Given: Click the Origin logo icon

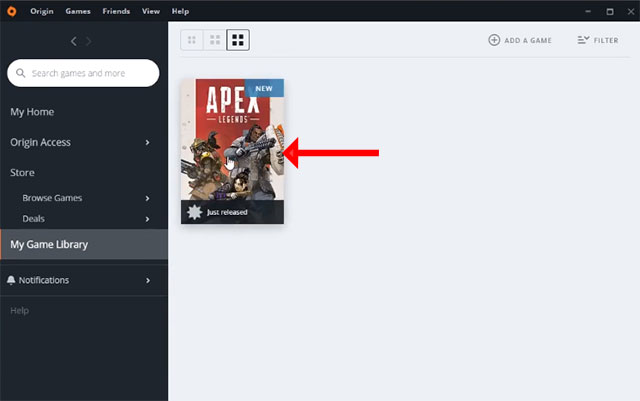Looking at the screenshot, I should tap(12, 11).
